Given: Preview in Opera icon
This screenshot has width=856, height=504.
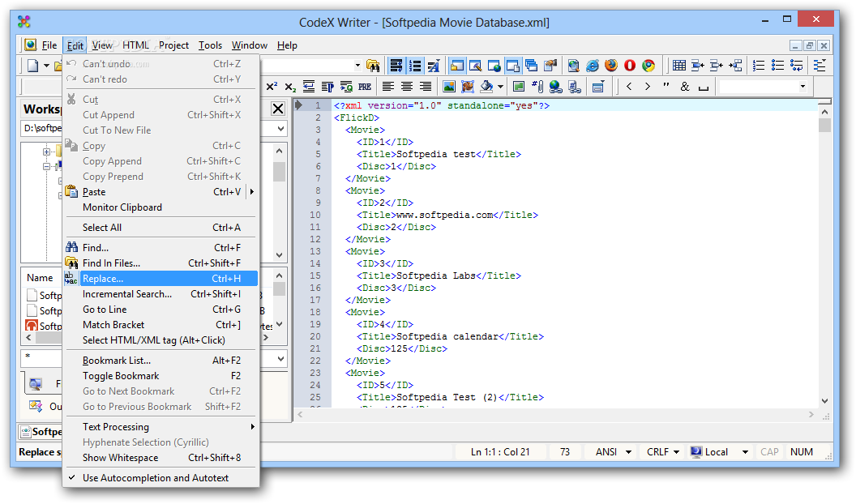Looking at the screenshot, I should (630, 66).
